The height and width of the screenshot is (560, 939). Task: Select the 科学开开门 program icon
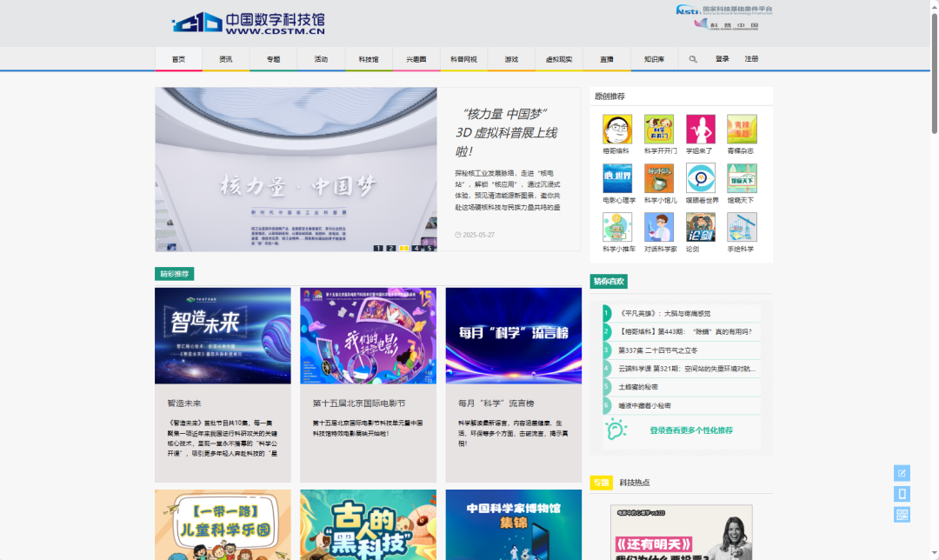click(658, 130)
